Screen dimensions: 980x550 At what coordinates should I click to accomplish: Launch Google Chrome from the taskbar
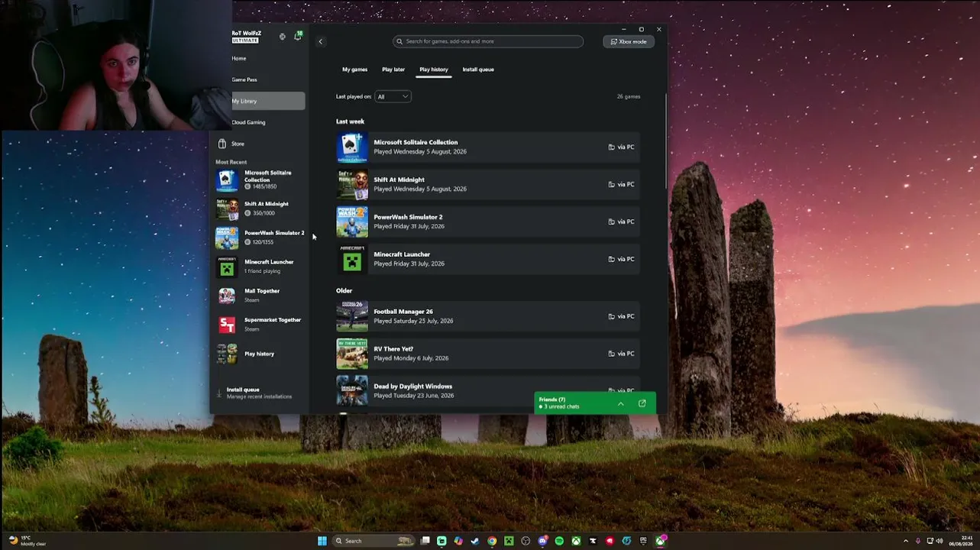(492, 541)
